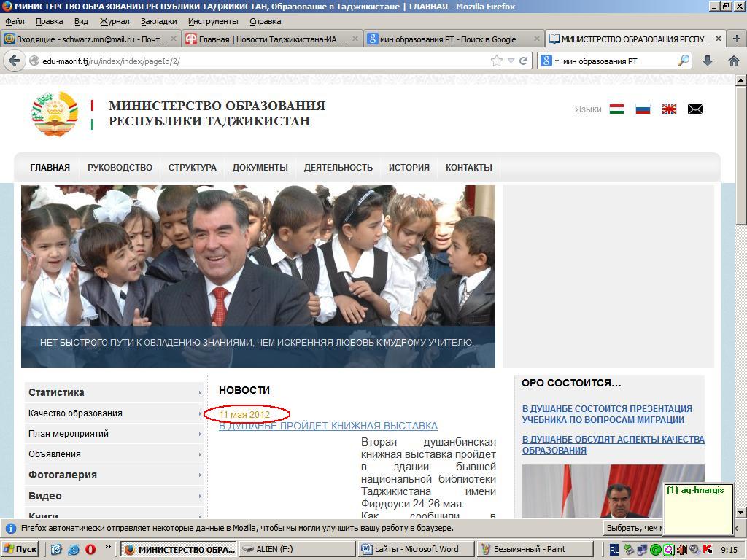Click the ministry emblem logo
Viewport: 747px width, 560px height.
point(55,114)
